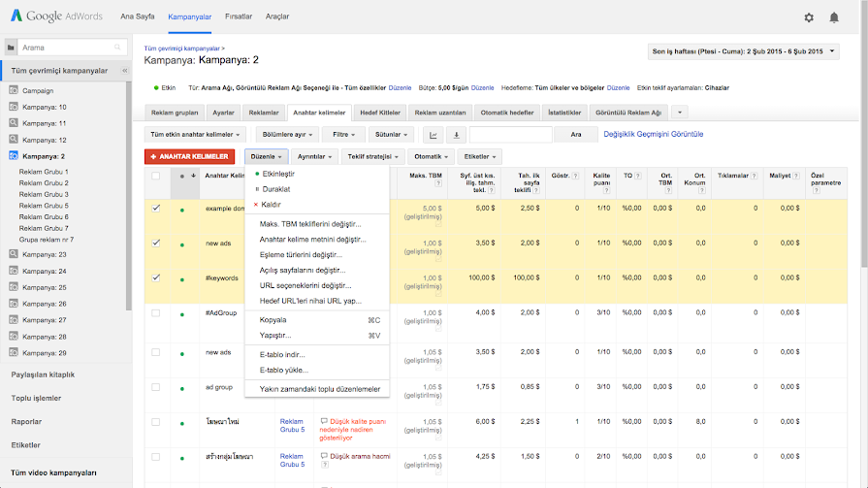
Task: Click the red Anahtar Kelimeler button
Action: pos(189,156)
